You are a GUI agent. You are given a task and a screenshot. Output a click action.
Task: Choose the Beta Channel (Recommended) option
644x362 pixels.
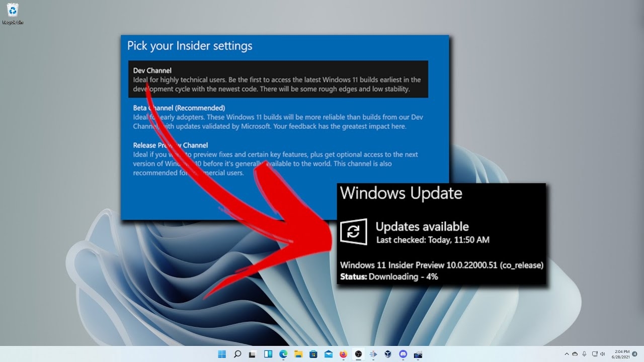point(277,117)
